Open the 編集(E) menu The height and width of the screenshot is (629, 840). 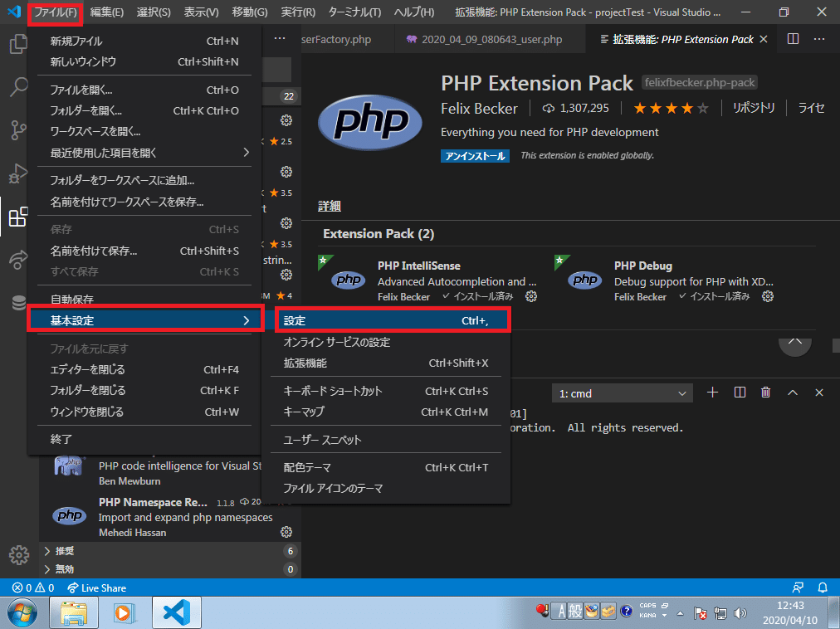(x=106, y=12)
